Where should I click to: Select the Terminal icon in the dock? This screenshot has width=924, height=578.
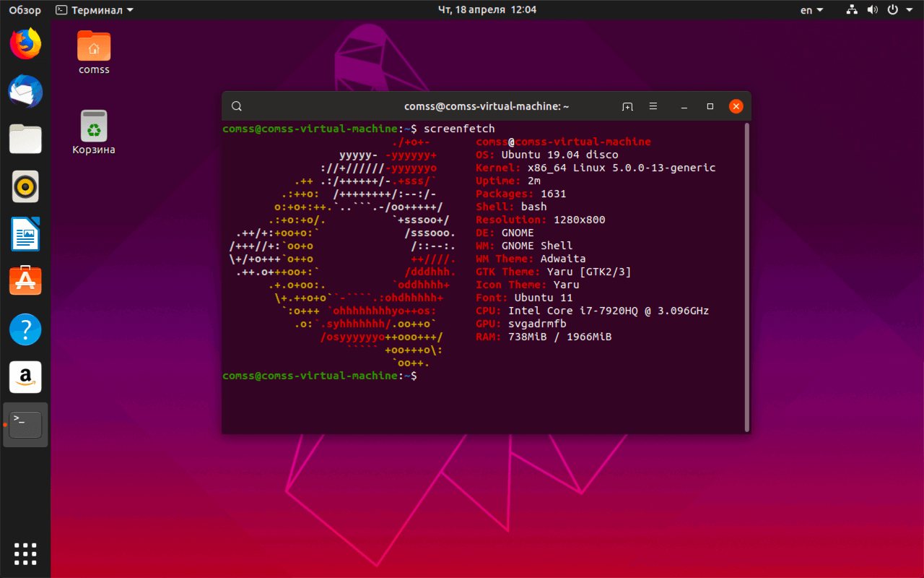[x=25, y=425]
